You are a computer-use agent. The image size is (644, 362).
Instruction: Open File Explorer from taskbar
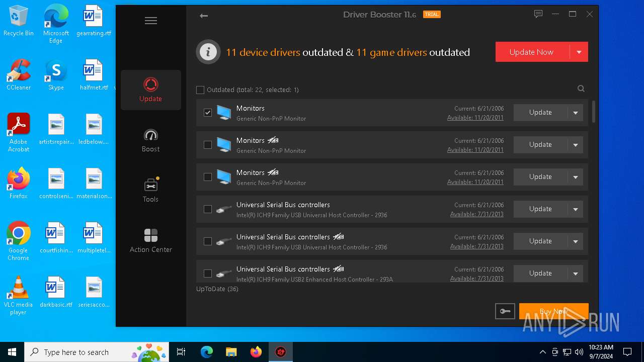coord(231,352)
